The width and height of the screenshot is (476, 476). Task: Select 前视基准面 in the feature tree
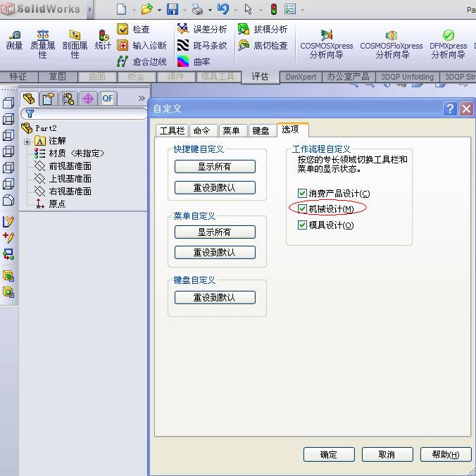tap(70, 166)
